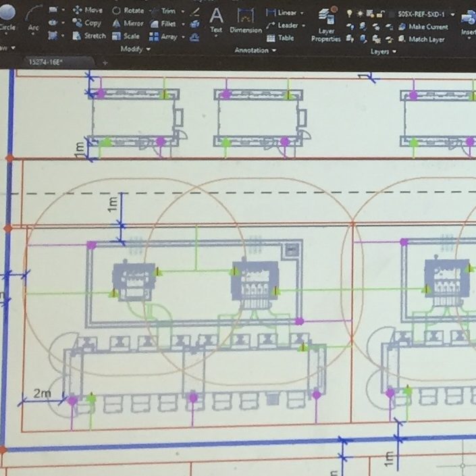Open a new drawing tab with plus
Screen dimensions: 476x476
coord(105,62)
